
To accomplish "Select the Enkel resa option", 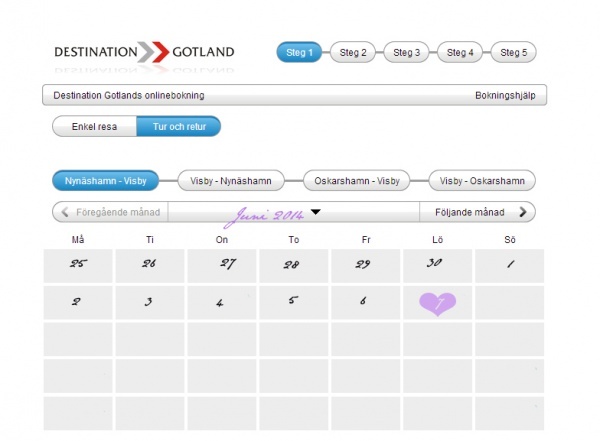I will 95,126.
